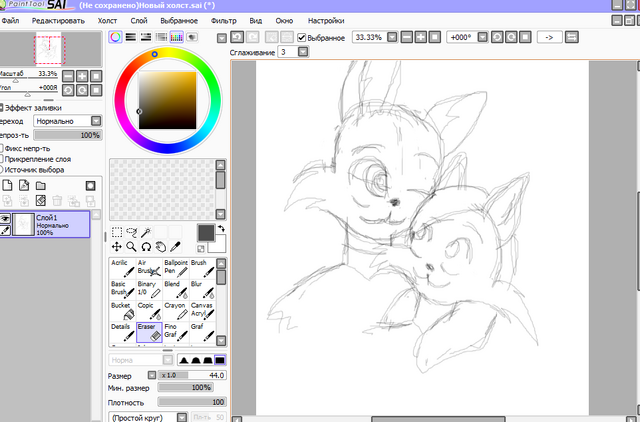
Task: Click the zoom in plus button in toolbar
Action: (x=420, y=37)
